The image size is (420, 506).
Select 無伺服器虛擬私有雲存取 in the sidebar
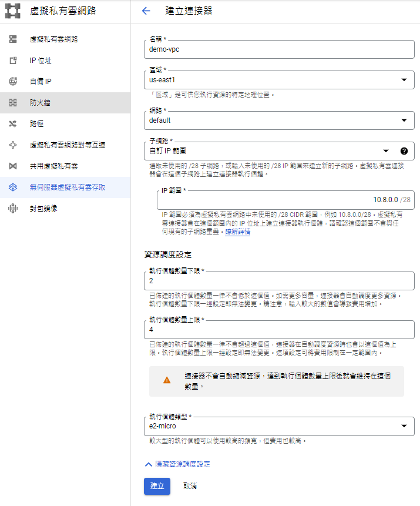point(68,187)
